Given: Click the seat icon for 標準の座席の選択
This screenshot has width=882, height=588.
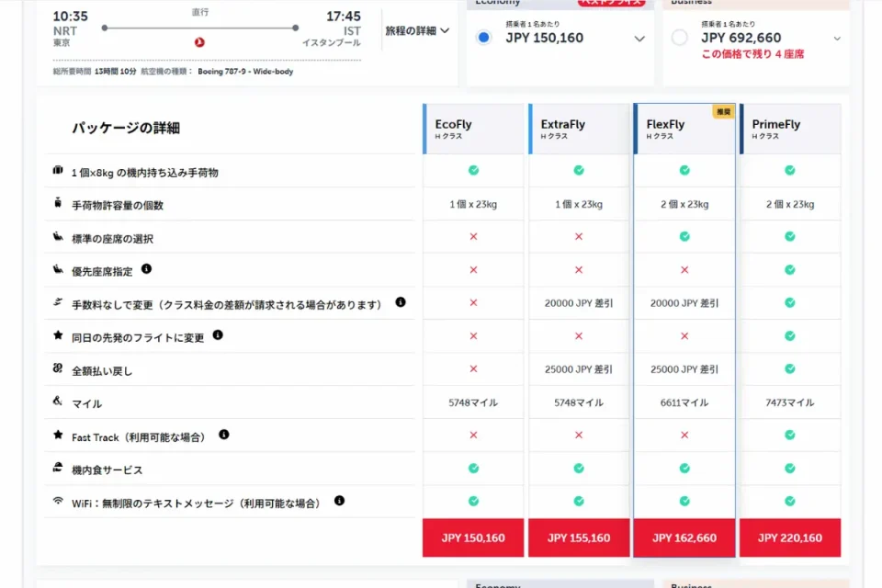Looking at the screenshot, I should pos(57,236).
